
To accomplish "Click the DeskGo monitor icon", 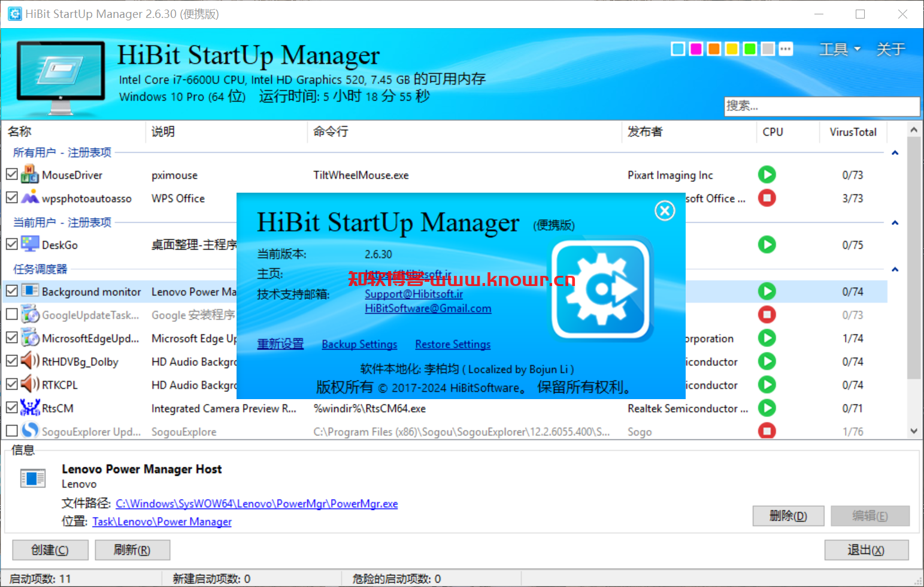I will (30, 244).
